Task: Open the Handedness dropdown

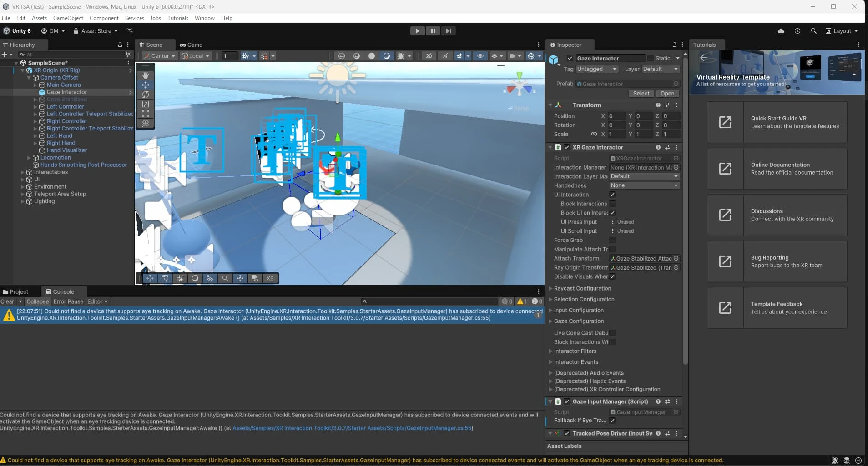Action: pos(644,185)
